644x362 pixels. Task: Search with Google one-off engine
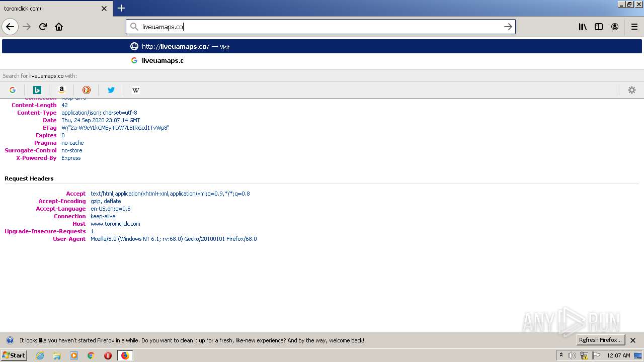[x=13, y=90]
